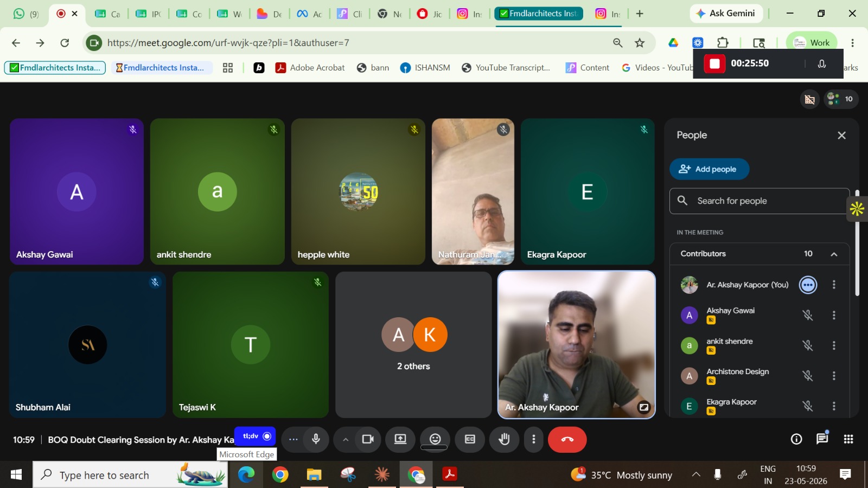Click the Add people button
Image resolution: width=868 pixels, height=488 pixels.
tap(709, 169)
